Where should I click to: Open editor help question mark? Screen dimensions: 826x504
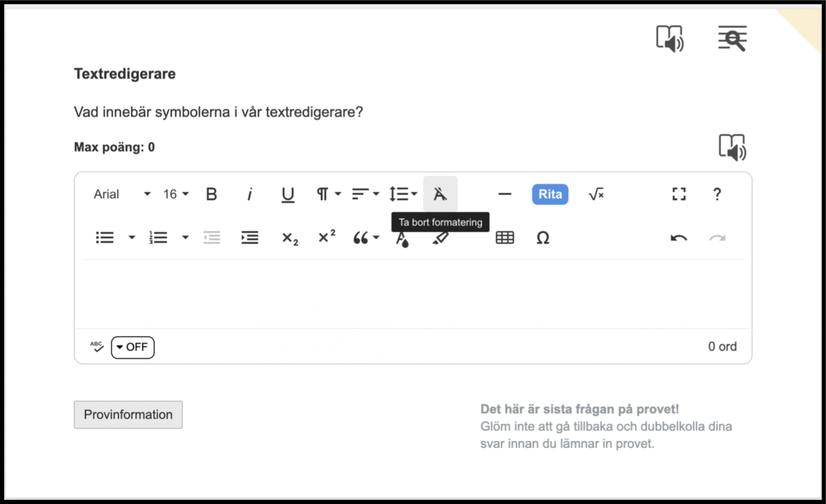[x=717, y=194]
